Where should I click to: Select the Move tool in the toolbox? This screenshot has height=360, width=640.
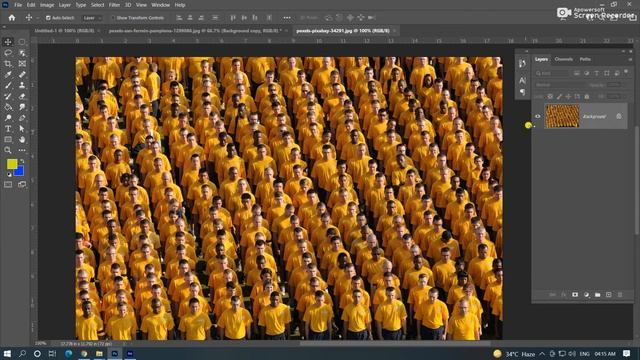(x=8, y=42)
